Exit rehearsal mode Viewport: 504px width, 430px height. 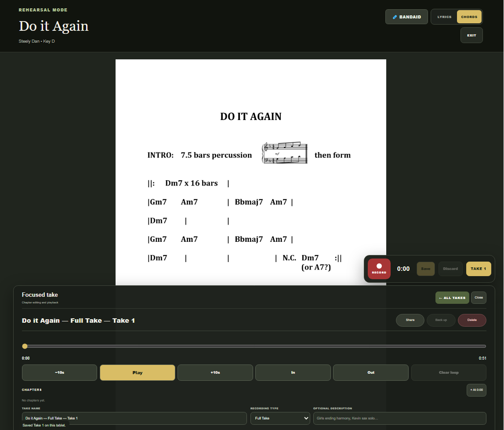click(x=471, y=35)
